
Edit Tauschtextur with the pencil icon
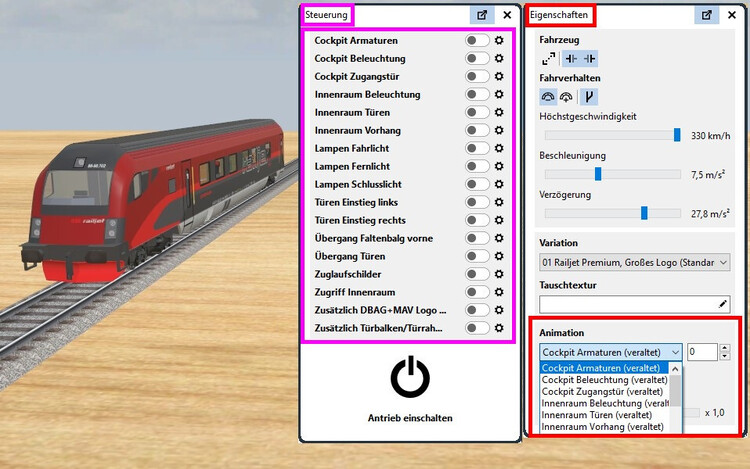723,304
